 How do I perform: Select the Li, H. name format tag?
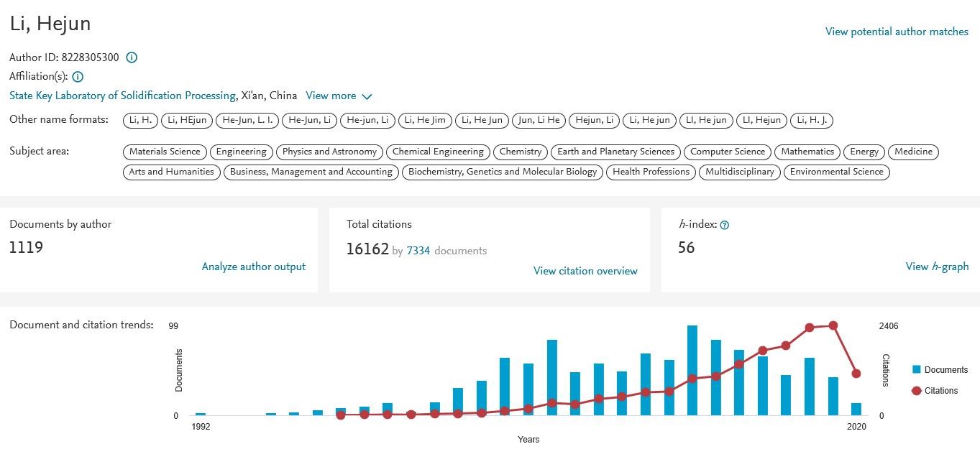(140, 120)
